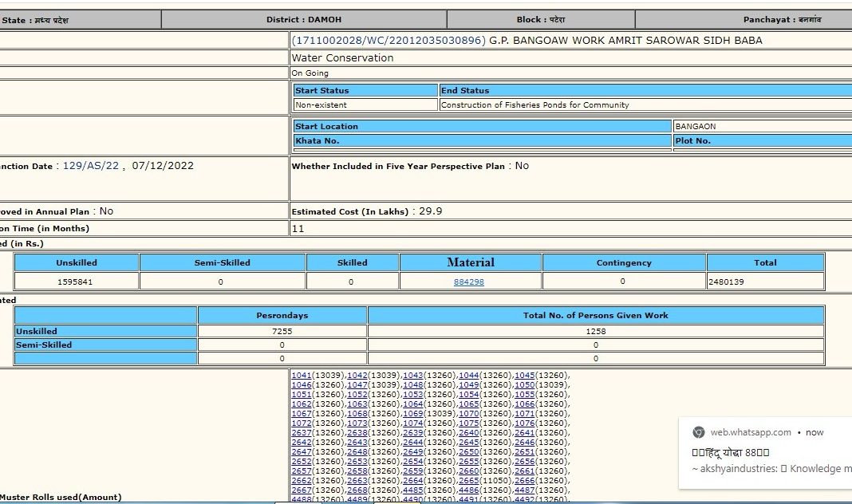Screen dimensions: 852x504
Task: Open muster roll 1044
Action: (469, 376)
